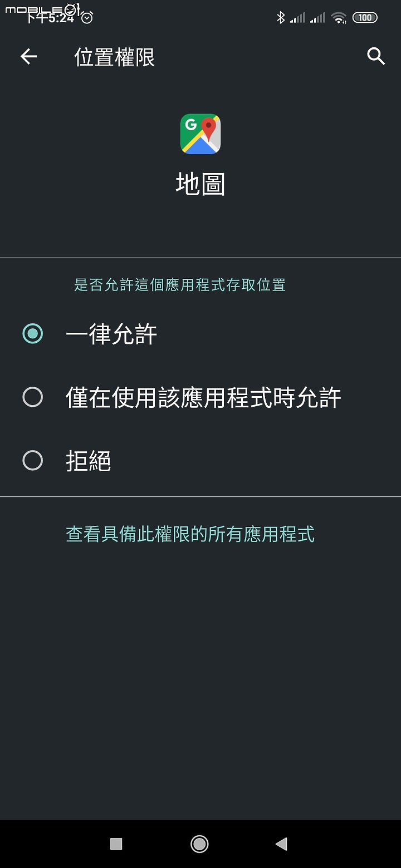401x868 pixels.
Task: Choose the 僅在使用該應用程式時允許 radio button
Action: click(32, 397)
